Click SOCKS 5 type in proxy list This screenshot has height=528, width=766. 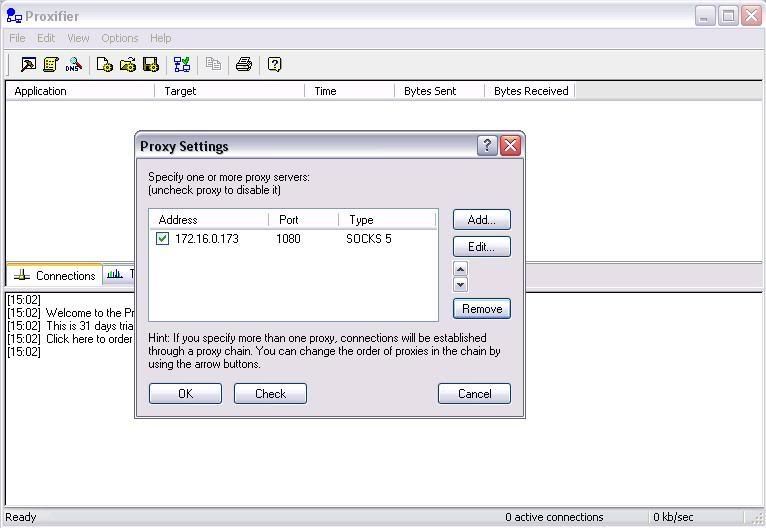pyautogui.click(x=369, y=239)
